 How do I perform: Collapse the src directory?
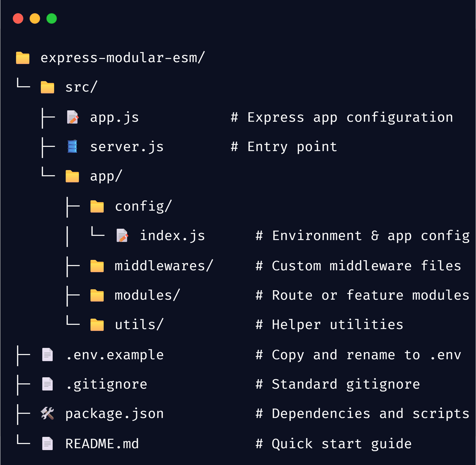[81, 88]
